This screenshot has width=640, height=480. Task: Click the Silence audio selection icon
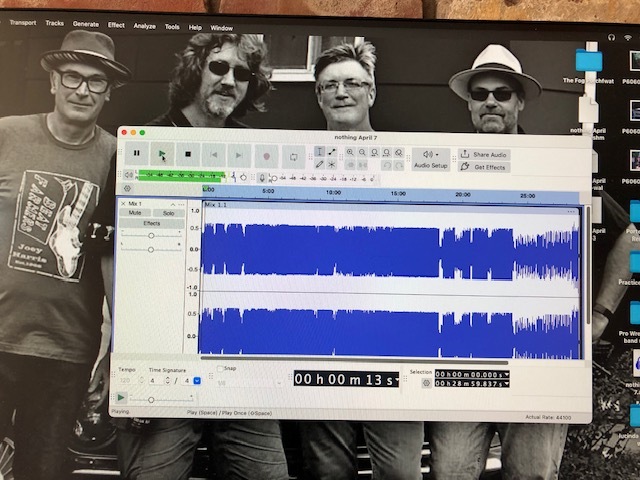tap(362, 165)
